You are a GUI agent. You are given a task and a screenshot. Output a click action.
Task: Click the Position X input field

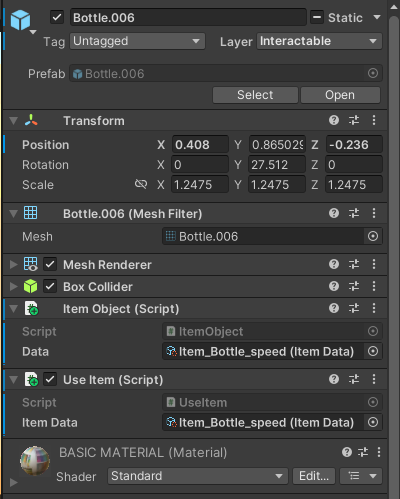point(200,144)
